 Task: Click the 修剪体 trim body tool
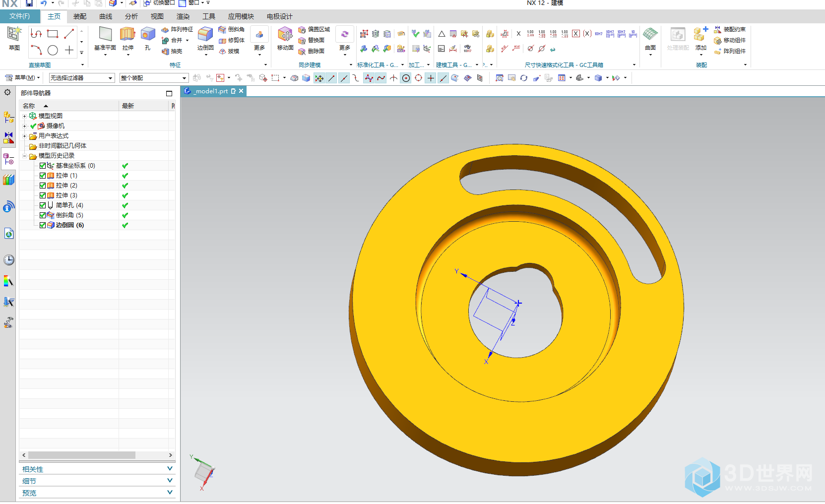pos(232,40)
